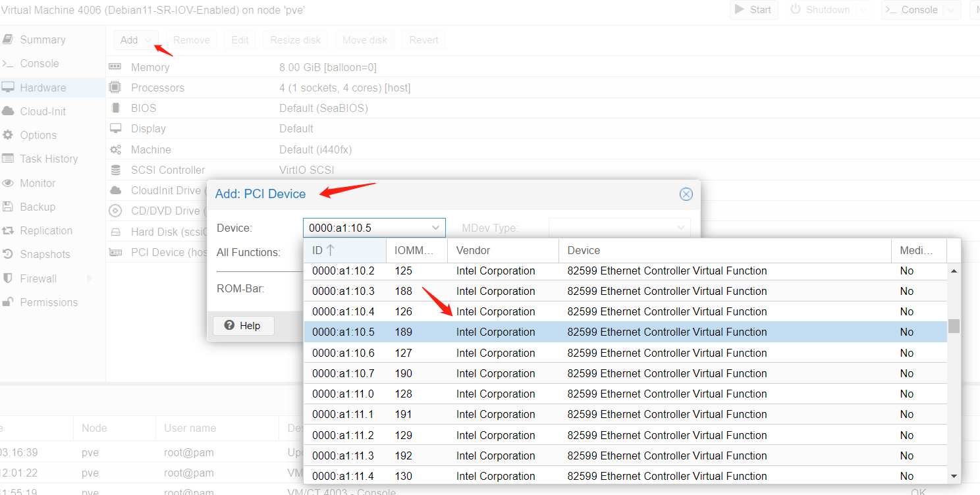Open the Summary tab in sidebar

(x=42, y=39)
